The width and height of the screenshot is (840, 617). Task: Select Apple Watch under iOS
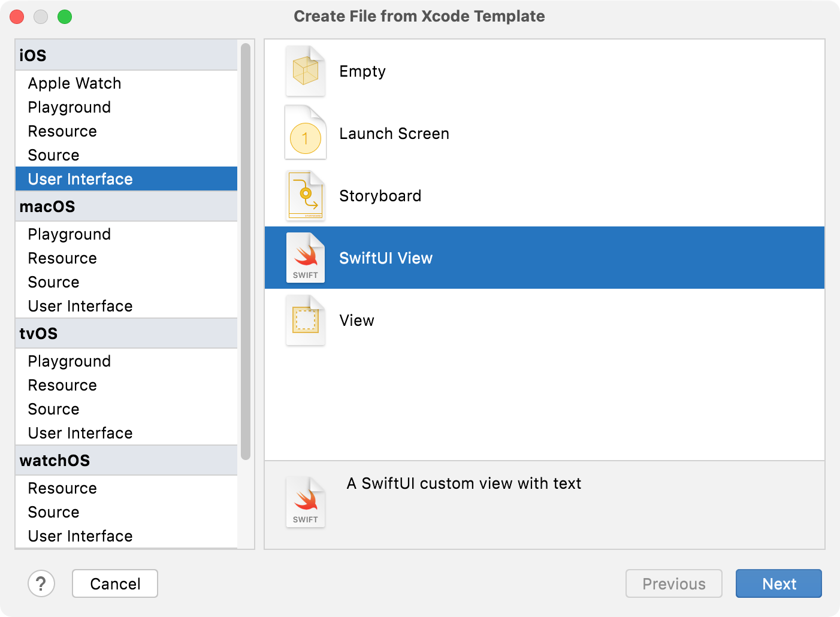pyautogui.click(x=74, y=83)
